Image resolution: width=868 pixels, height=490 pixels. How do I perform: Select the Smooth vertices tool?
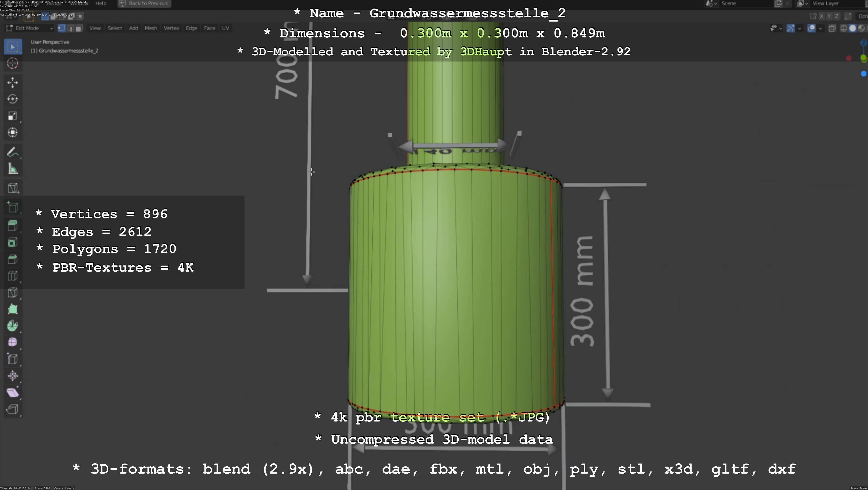pos(13,342)
